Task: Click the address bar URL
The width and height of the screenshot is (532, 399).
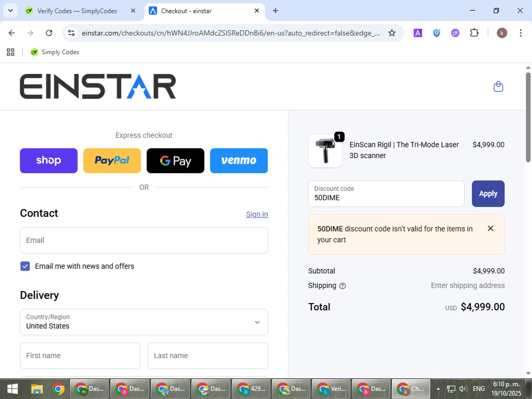Action: [x=231, y=33]
